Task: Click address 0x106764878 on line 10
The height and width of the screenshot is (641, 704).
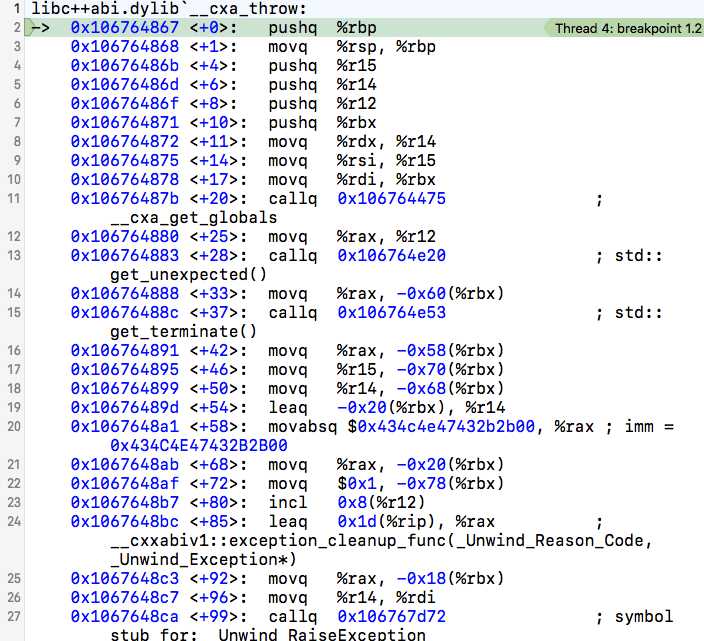Action: [125, 180]
